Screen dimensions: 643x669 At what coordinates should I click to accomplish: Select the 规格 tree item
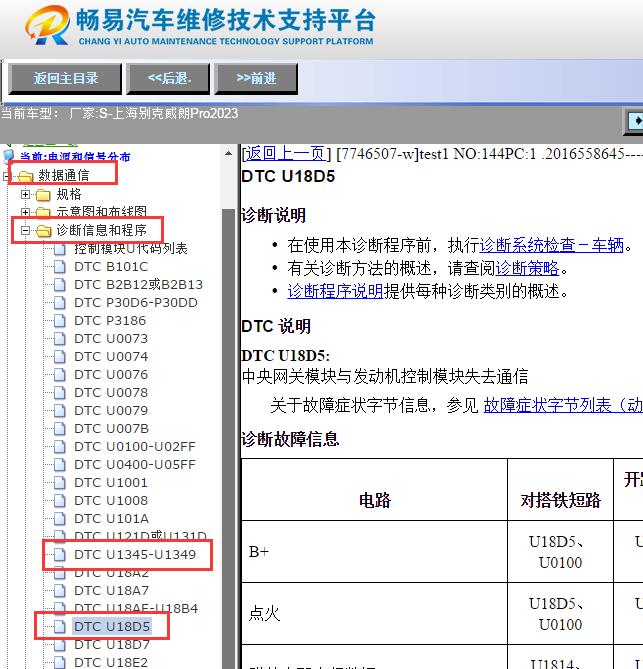coord(69,195)
